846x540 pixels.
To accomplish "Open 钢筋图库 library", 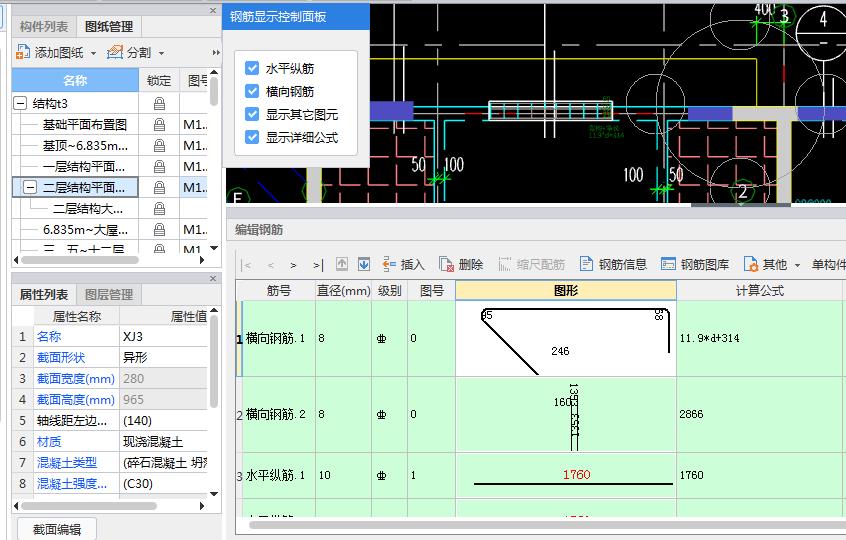I will 695,264.
